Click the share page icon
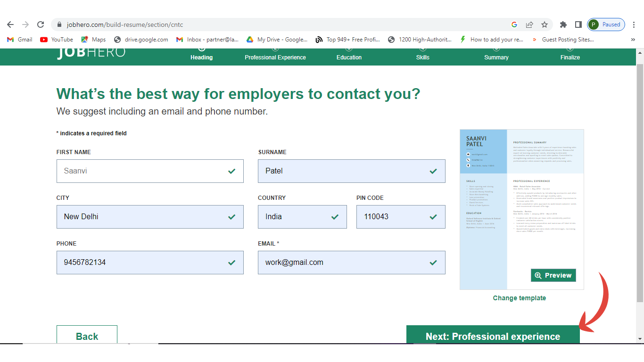 (529, 25)
